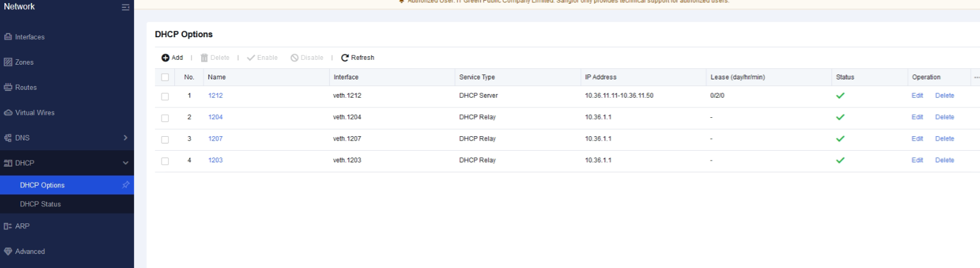Screen dimensions: 980x268
Task: Click the checkmark Enable icon
Action: click(250, 57)
